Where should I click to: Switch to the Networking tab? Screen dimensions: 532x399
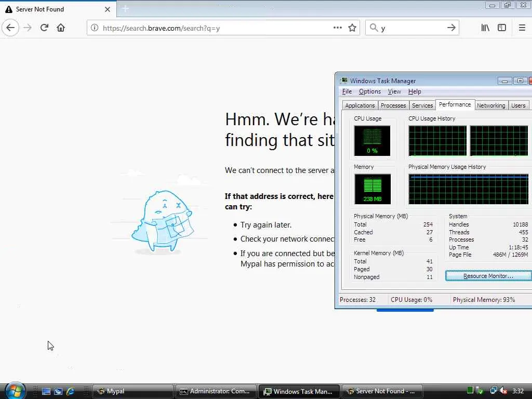coord(491,105)
